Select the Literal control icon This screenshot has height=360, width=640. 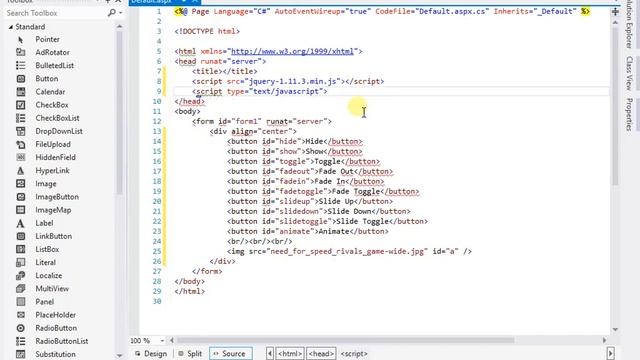coord(20,262)
